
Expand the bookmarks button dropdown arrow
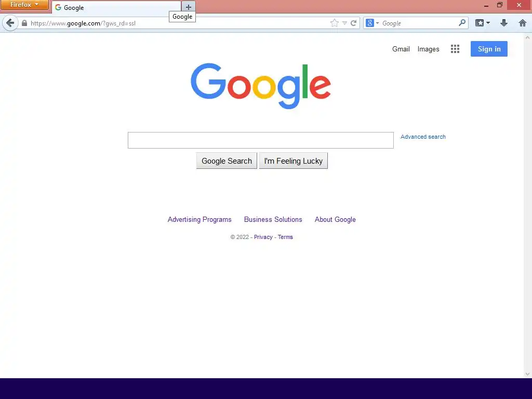point(488,23)
